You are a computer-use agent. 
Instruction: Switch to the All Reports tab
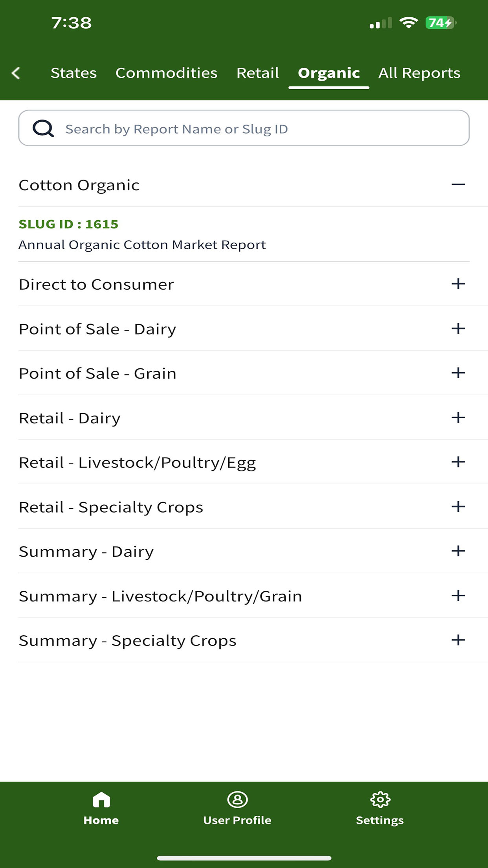[x=419, y=73]
